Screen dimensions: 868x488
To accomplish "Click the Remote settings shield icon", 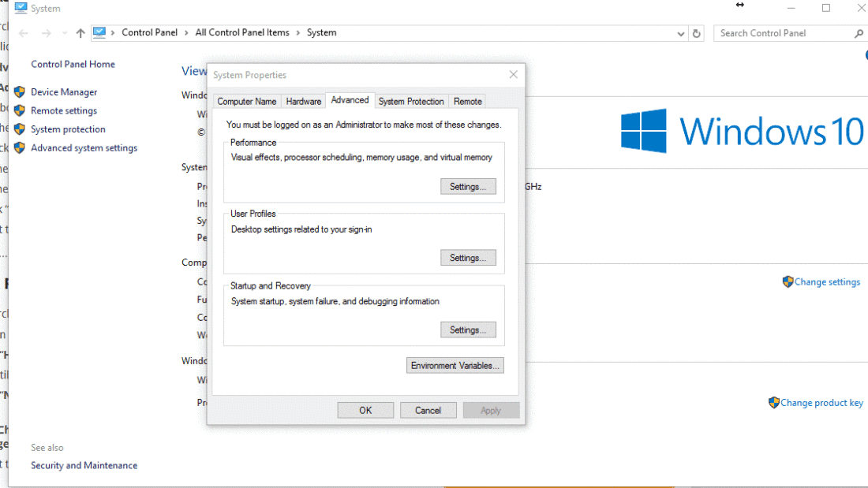I will click(x=20, y=110).
